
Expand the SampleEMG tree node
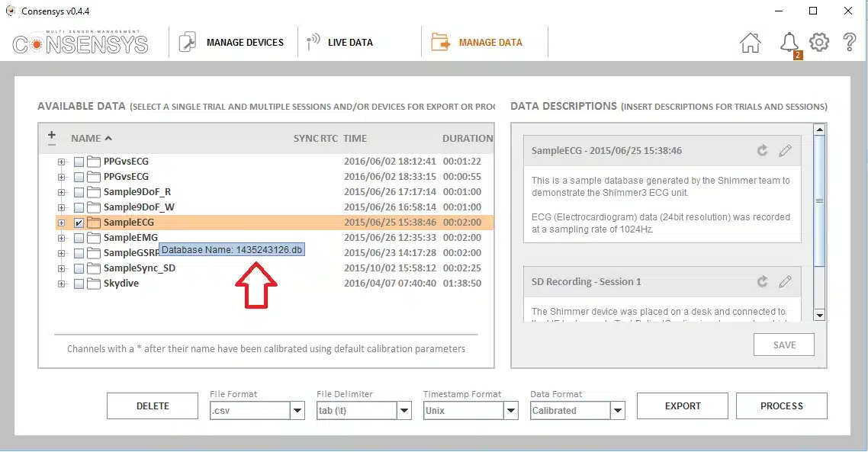(x=61, y=238)
